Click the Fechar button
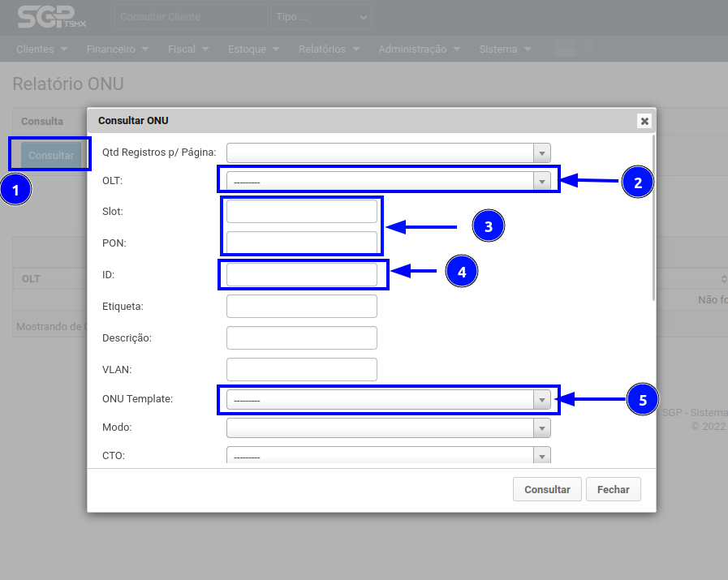728x580 pixels. coord(613,489)
